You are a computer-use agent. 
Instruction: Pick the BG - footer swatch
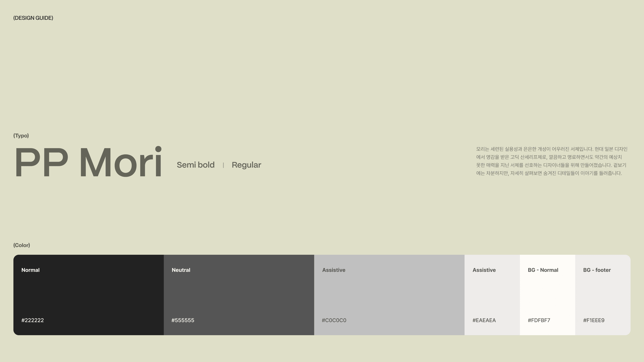point(603,295)
